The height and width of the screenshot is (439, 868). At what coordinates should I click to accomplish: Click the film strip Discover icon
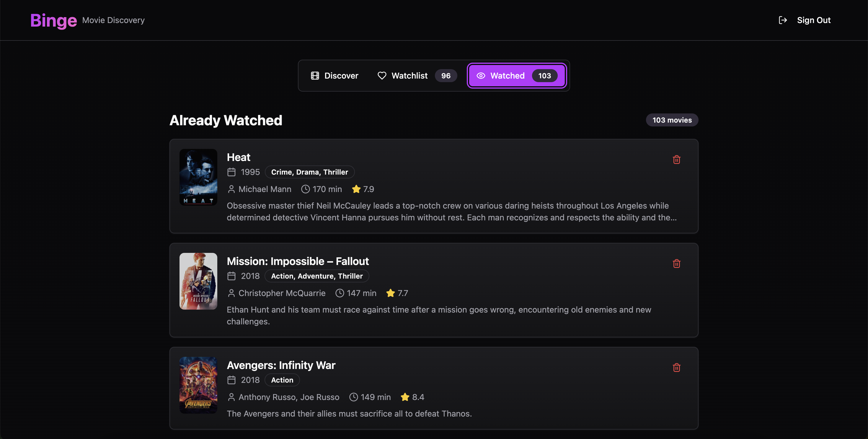click(x=315, y=76)
